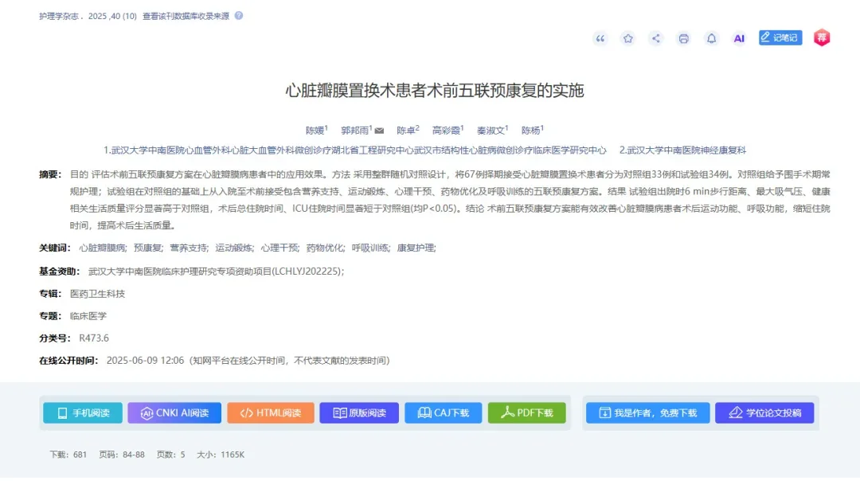Open 记笔记 note-taking panel

tap(779, 37)
